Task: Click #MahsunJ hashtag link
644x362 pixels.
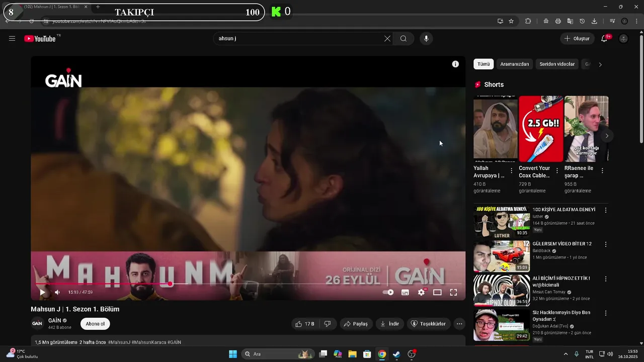Action: pos(119,342)
